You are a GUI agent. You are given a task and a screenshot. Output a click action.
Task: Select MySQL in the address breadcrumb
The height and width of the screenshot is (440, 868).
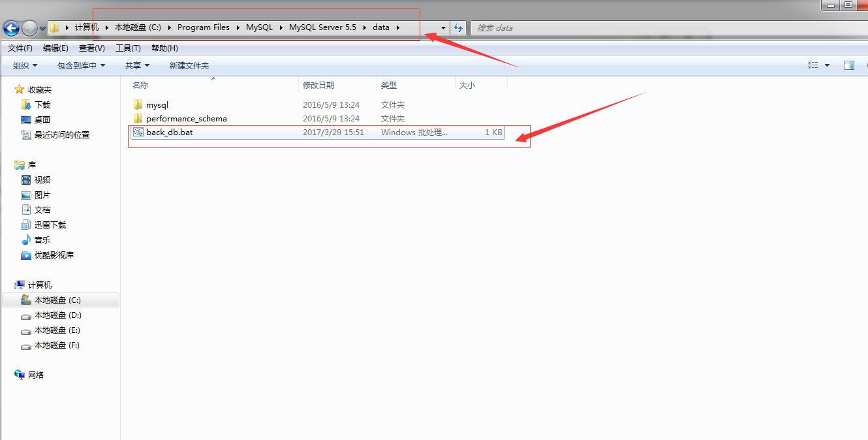click(x=259, y=27)
